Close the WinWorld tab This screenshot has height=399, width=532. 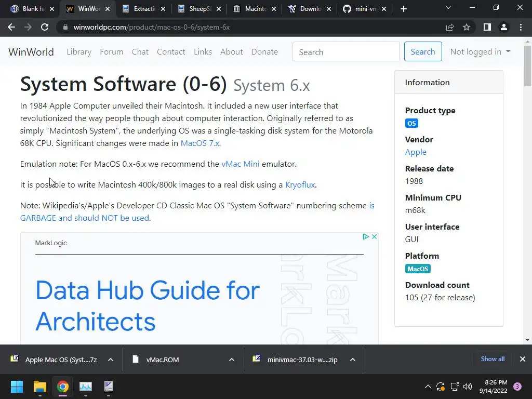click(x=108, y=9)
